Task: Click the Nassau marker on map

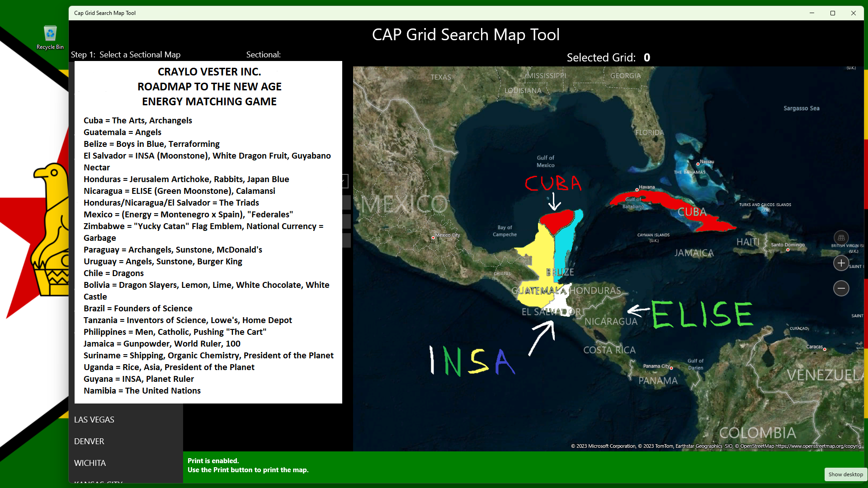Action: (x=698, y=164)
